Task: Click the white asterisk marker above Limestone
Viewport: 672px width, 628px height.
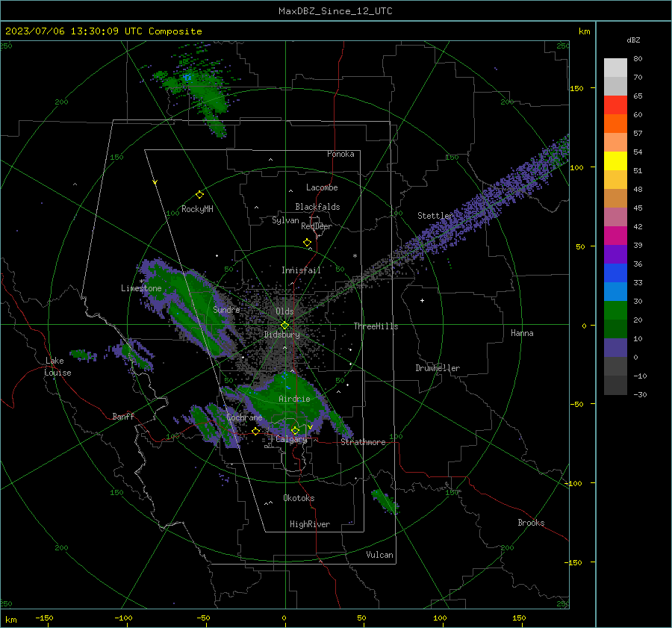Action: [x=141, y=282]
